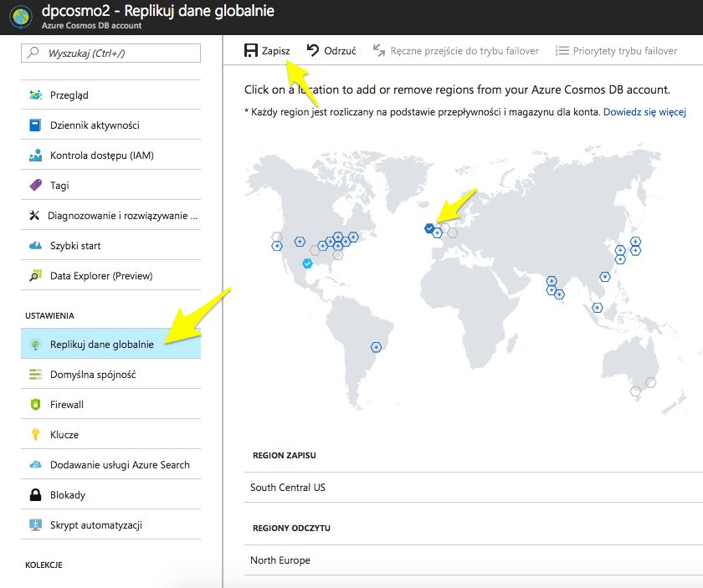Open Data Explorer (Preview)
This screenshot has height=588, width=703.
pos(100,276)
